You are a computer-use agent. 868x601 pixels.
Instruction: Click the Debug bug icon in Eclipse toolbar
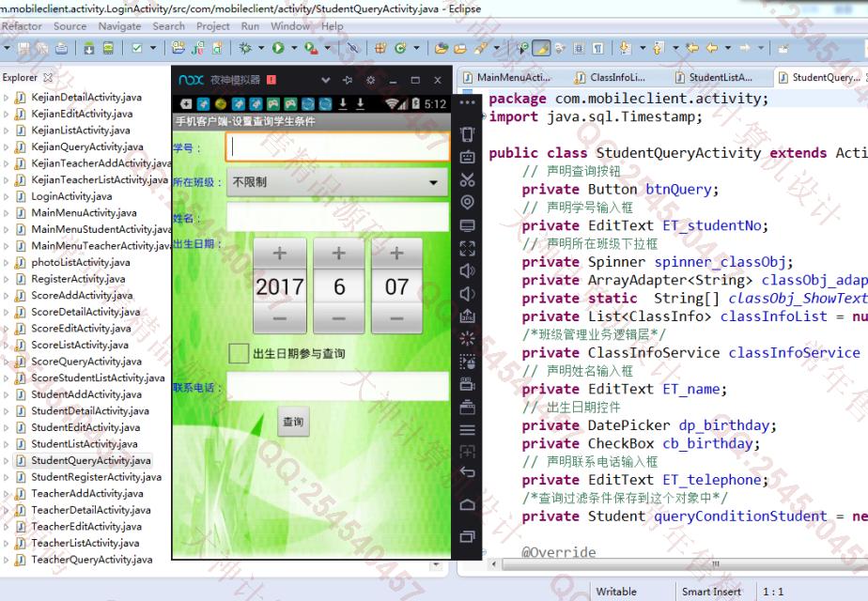(244, 49)
